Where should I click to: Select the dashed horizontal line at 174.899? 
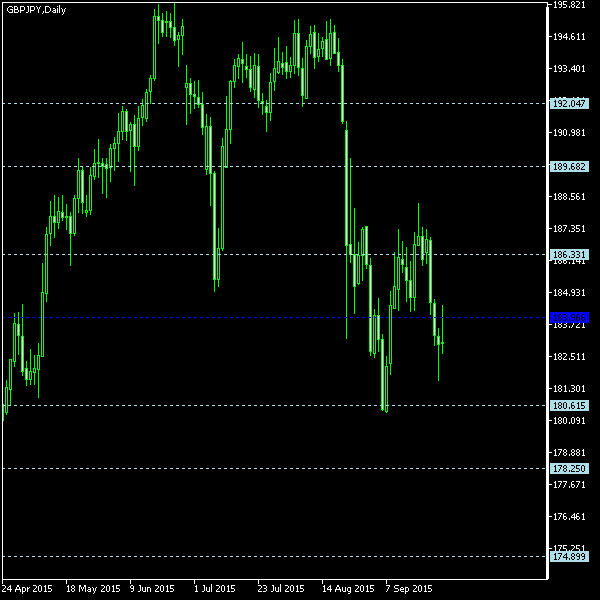[x=275, y=556]
